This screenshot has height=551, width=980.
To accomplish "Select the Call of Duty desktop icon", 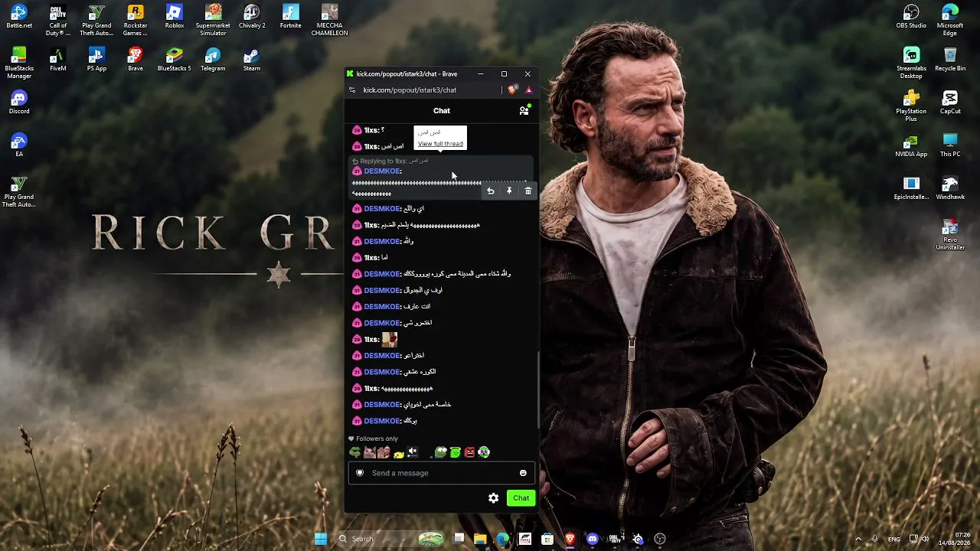I will tap(58, 20).
